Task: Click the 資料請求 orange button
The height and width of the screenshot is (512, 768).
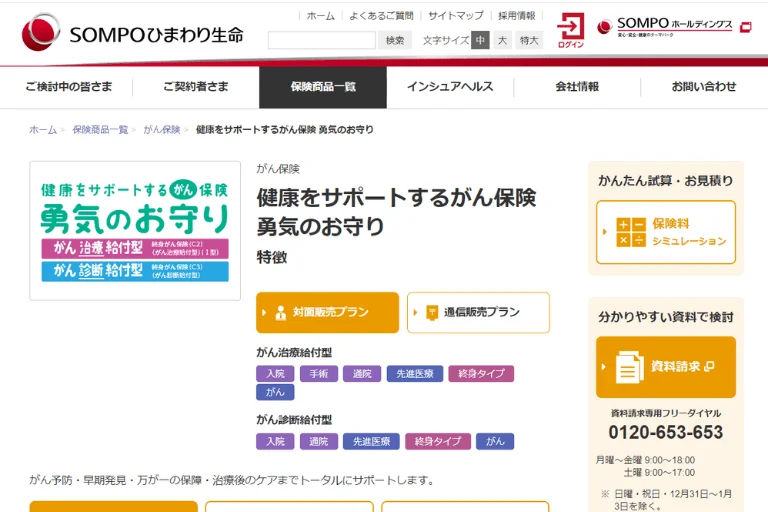Action: coord(666,367)
